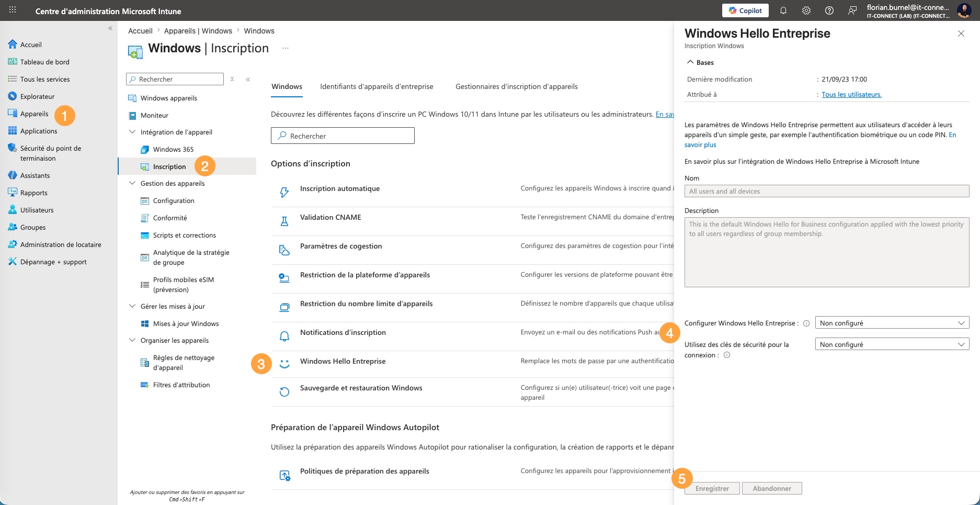
Task: Switch to Identifiants d'appareils d'entreprise tab
Action: point(377,86)
